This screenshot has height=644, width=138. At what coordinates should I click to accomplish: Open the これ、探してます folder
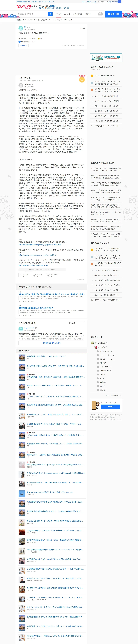[104, 351]
